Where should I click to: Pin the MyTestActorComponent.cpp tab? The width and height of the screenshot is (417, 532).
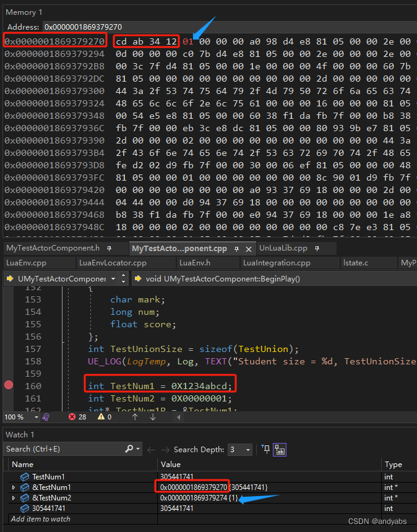coord(236,249)
